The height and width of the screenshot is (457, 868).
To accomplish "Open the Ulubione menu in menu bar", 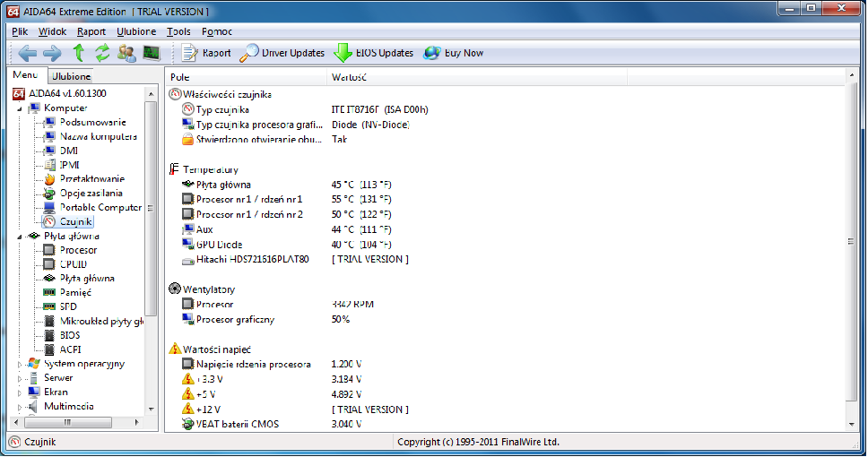I will click(x=136, y=31).
